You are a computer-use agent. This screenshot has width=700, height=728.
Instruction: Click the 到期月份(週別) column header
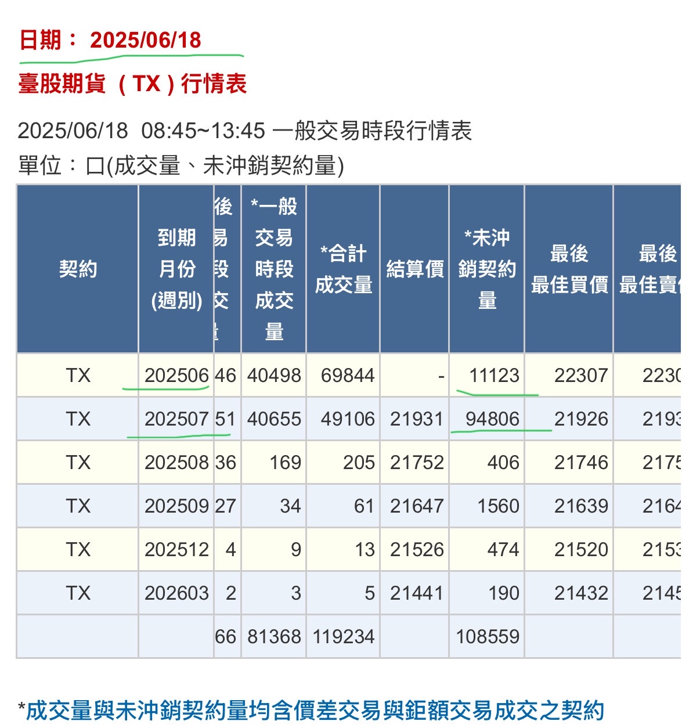[x=176, y=269]
